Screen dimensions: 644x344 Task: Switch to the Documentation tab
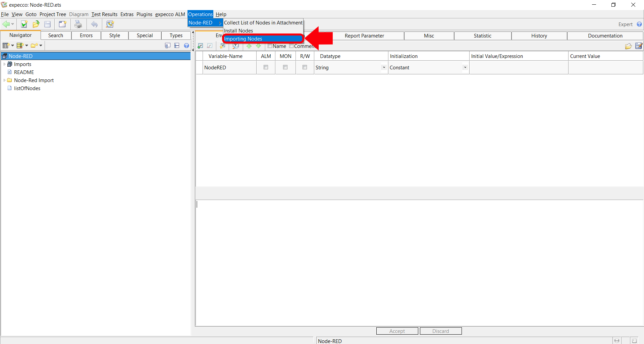click(x=605, y=36)
